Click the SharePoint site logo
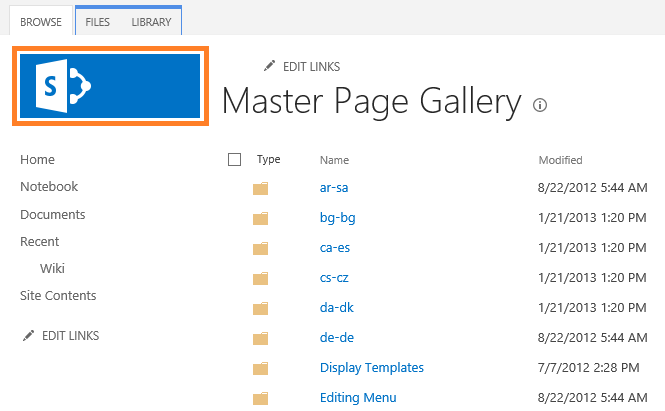The width and height of the screenshot is (665, 411). (109, 86)
